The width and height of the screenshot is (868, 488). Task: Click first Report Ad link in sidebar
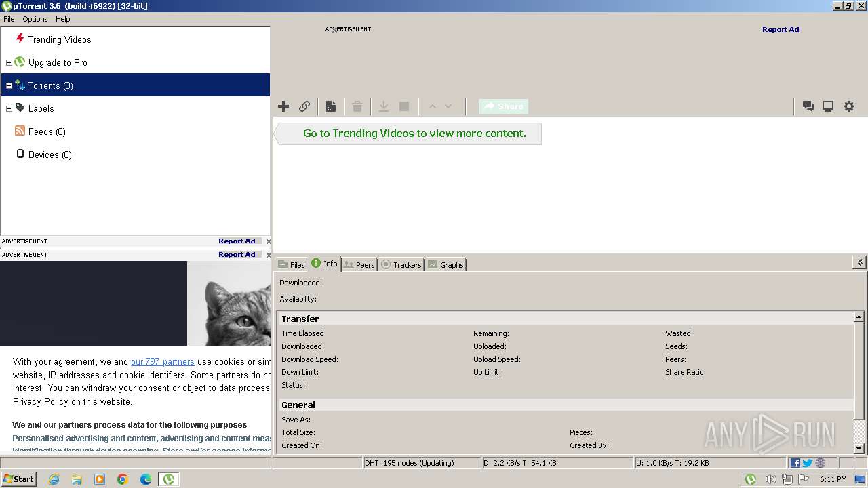pos(237,241)
